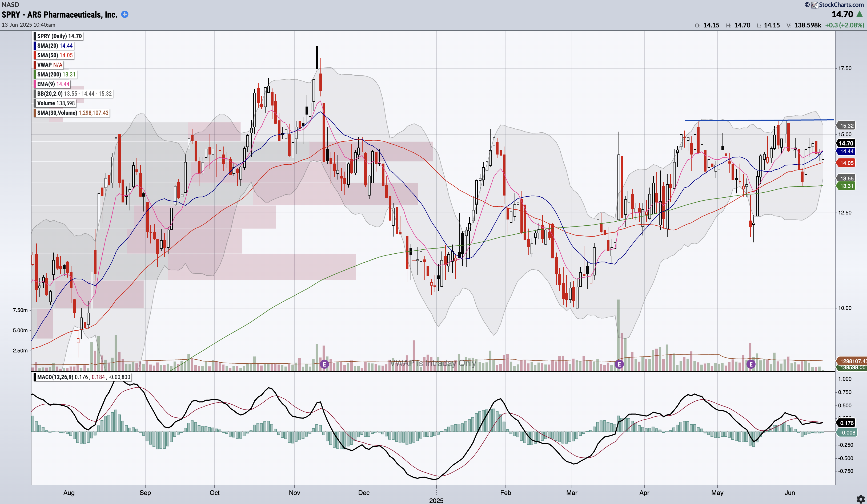Click the SMA(30,Volume) legend entry
This screenshot has width=867, height=504.
click(x=71, y=113)
